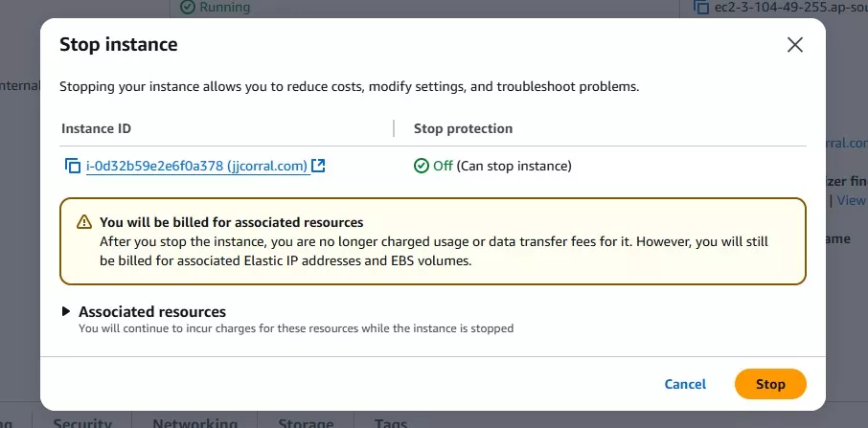Click the Stop protection column header
868x428 pixels.
click(x=463, y=128)
